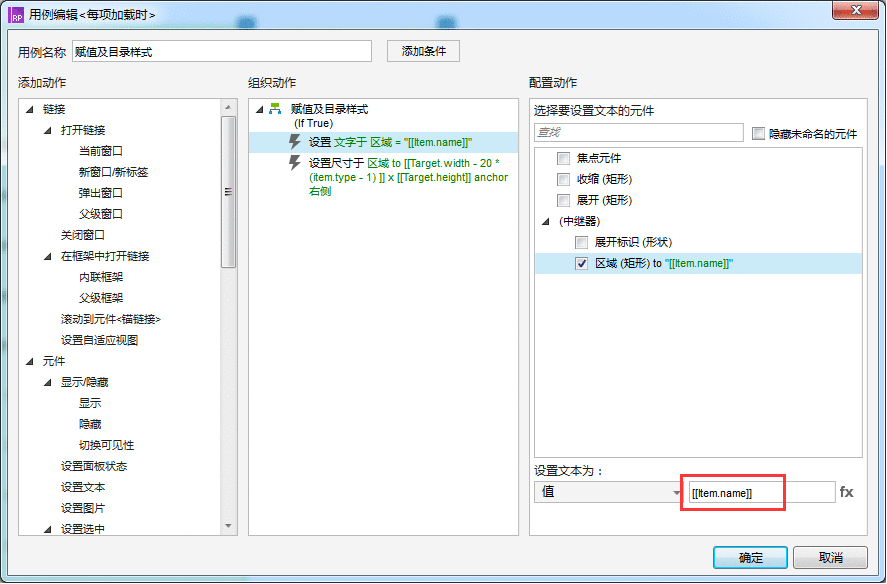Click the lightning icon of 设置尺寸于 区域 action
The width and height of the screenshot is (887, 584).
(x=294, y=163)
